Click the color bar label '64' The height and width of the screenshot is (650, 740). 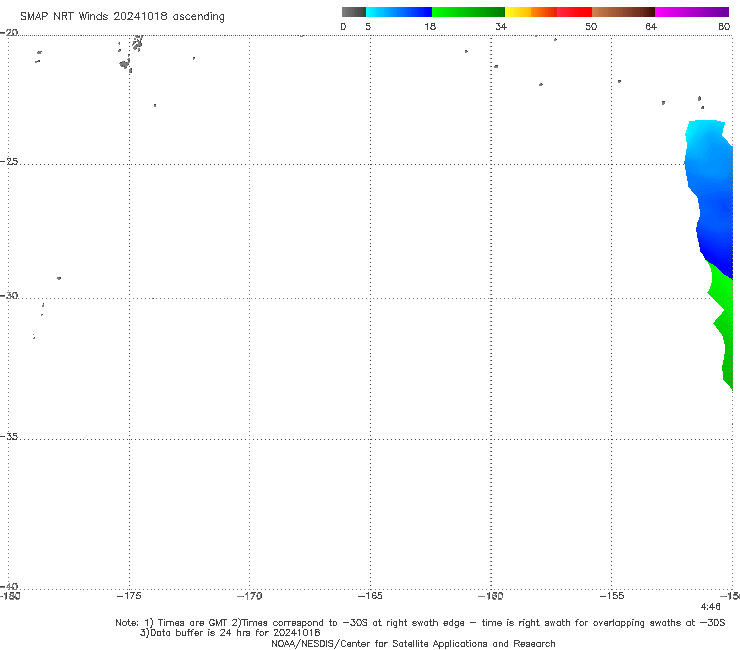(x=651, y=26)
